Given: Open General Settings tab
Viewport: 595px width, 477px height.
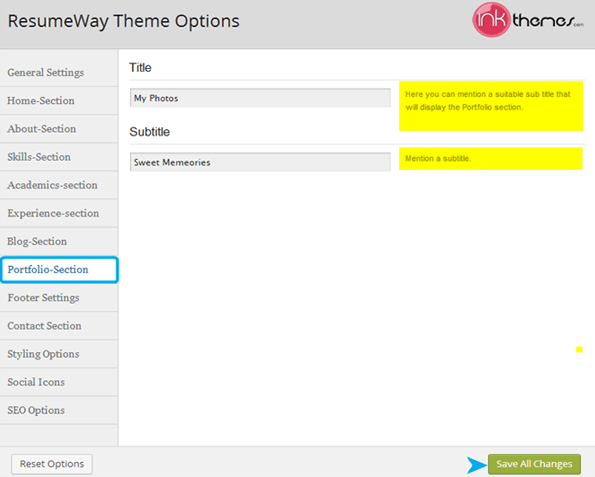Looking at the screenshot, I should click(x=59, y=72).
